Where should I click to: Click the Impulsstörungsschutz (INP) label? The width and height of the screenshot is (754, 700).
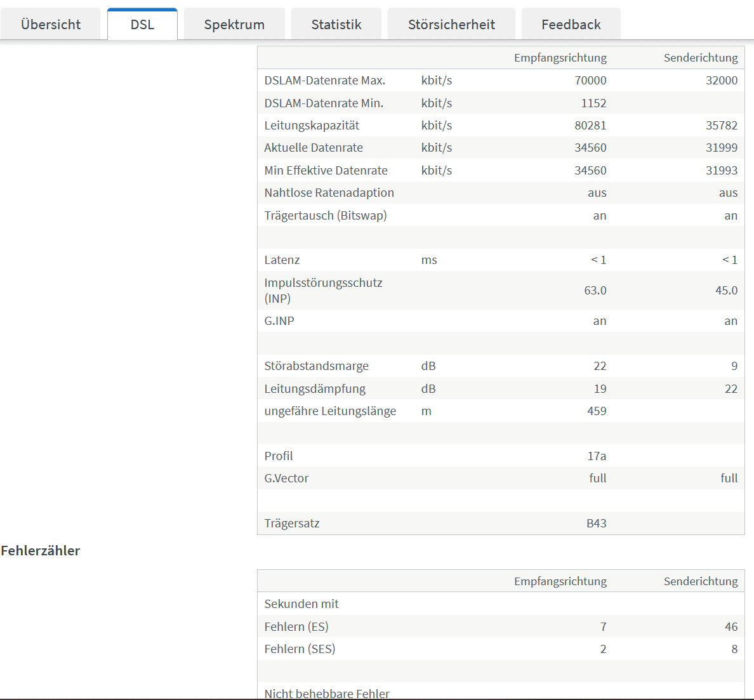click(323, 291)
